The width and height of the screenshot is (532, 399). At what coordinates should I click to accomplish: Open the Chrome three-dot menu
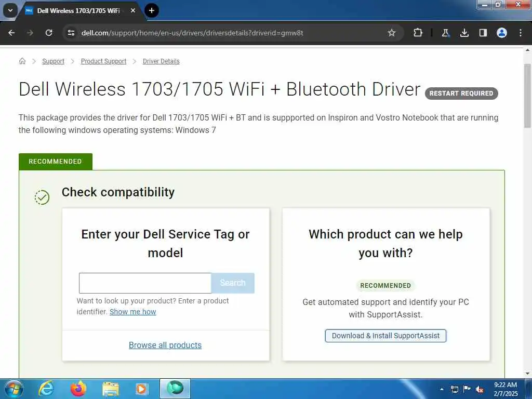[521, 33]
